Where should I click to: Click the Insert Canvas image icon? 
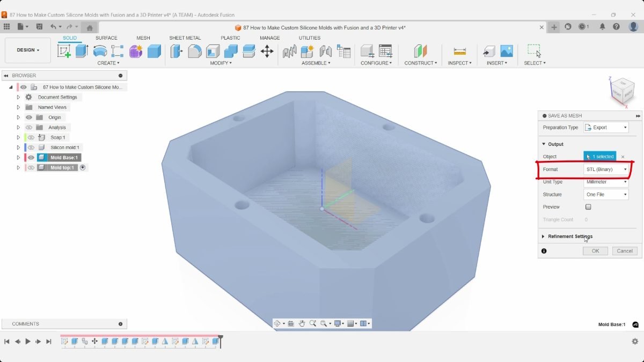[x=507, y=51]
